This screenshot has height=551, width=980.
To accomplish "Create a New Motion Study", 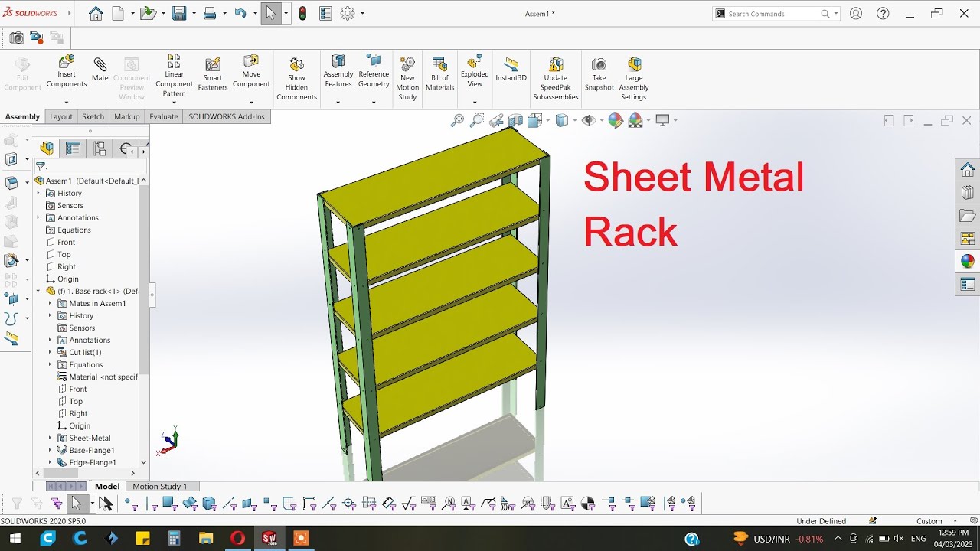I will click(x=407, y=78).
